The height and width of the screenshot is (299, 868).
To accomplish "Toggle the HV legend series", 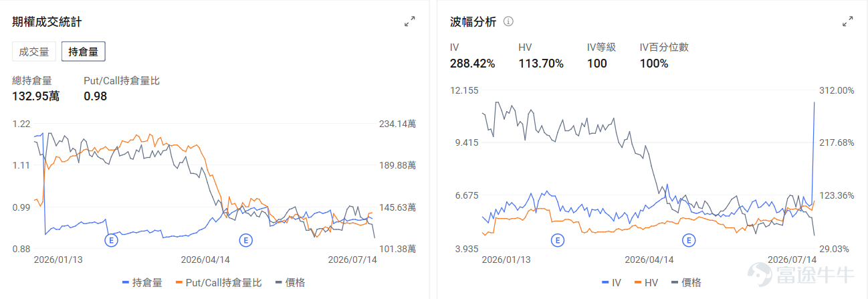I will (646, 282).
